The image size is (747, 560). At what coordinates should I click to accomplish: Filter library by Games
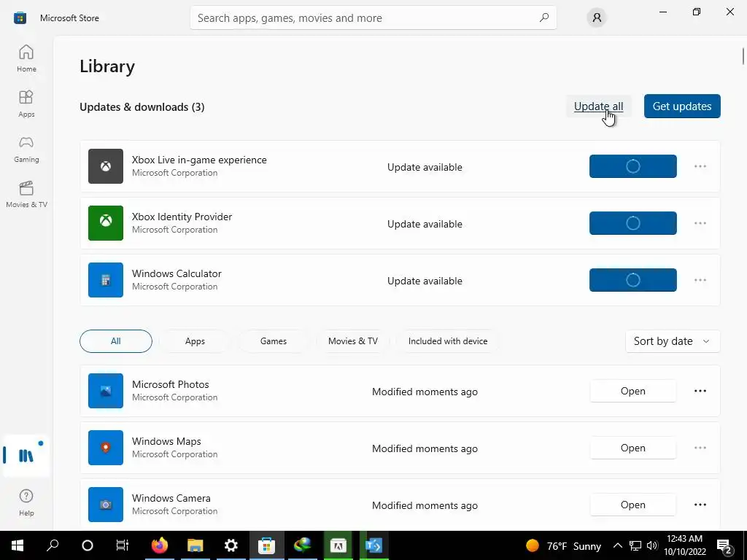point(274,341)
